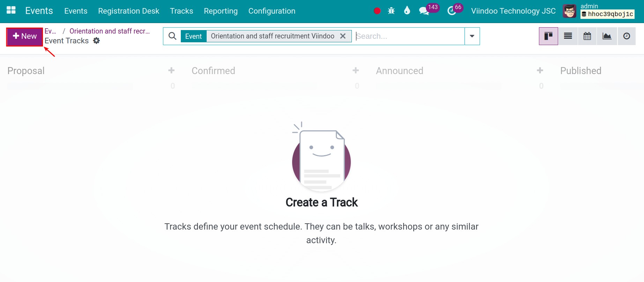Switch to Activity view
This screenshot has height=282, width=644.
click(627, 36)
